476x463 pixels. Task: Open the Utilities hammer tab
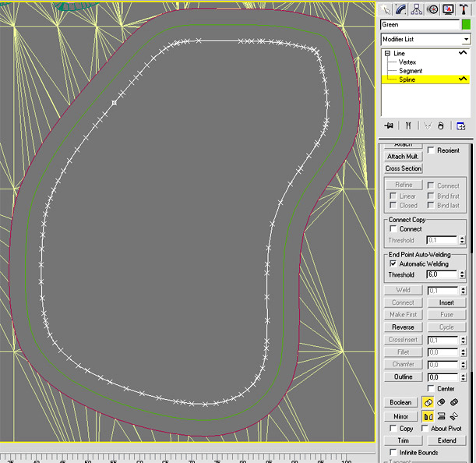[464, 9]
